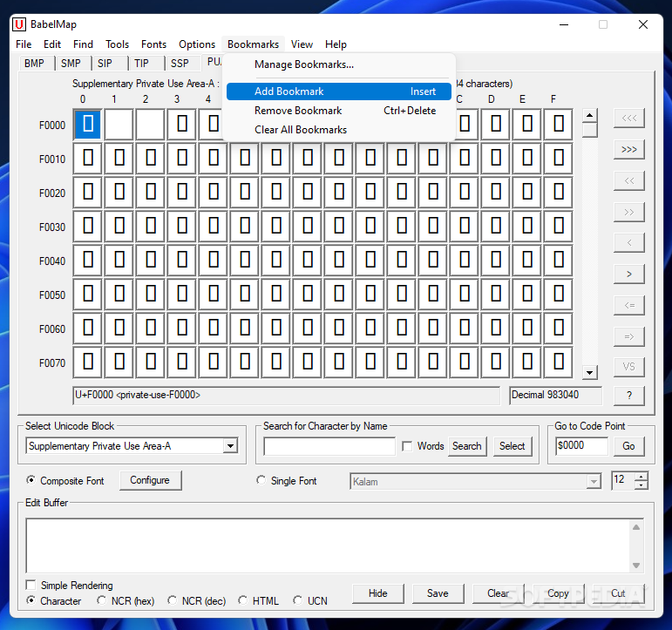Choose the UCN output radio button
This screenshot has width=672, height=630.
click(298, 600)
